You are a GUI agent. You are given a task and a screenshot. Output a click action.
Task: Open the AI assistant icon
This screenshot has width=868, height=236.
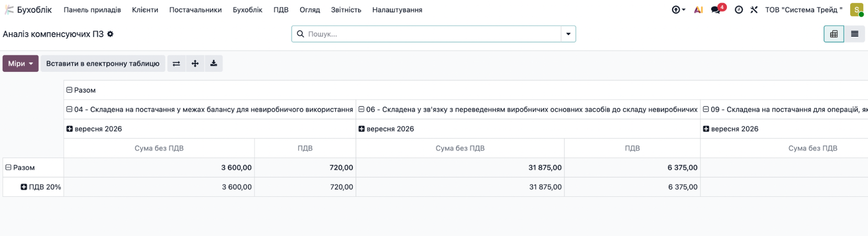698,10
